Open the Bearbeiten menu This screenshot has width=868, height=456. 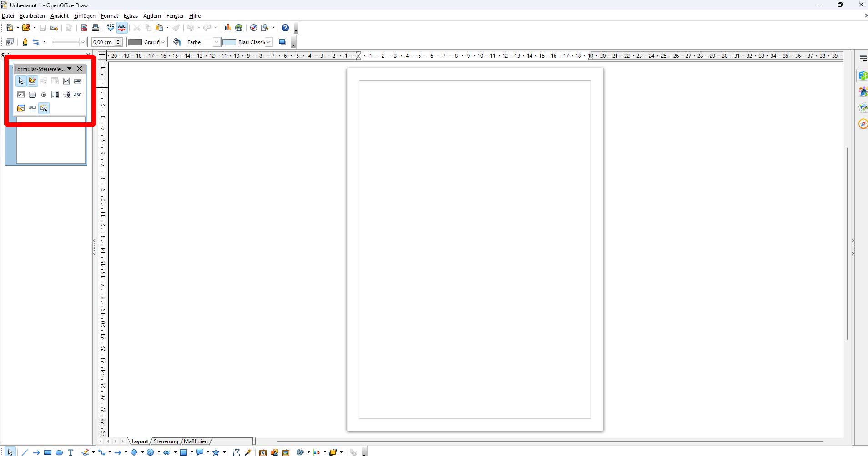pos(32,15)
